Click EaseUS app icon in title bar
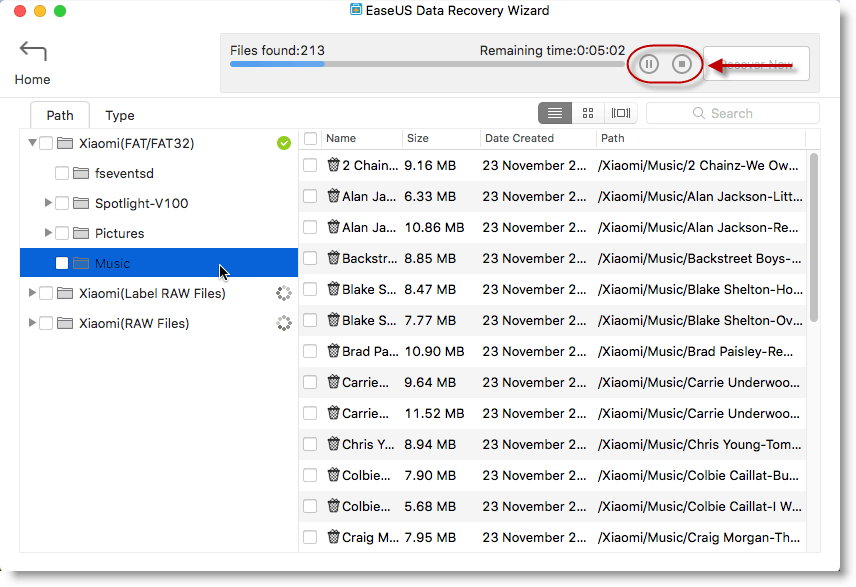This screenshot has width=856, height=587. pyautogui.click(x=356, y=10)
